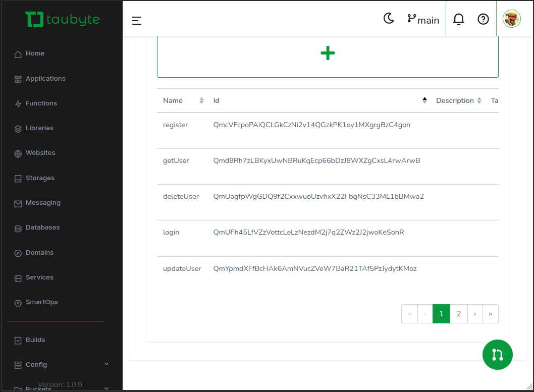Open the help question mark icon
The height and width of the screenshot is (392, 534).
483,19
